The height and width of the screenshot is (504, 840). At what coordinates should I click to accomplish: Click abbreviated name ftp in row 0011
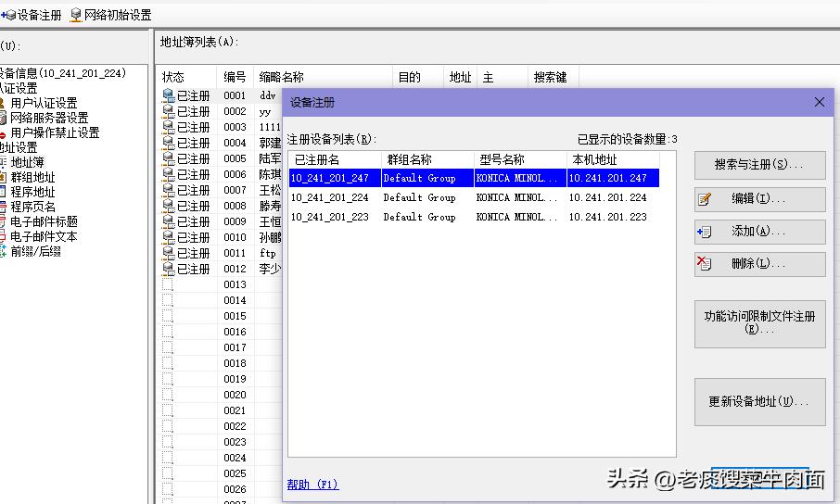pyautogui.click(x=268, y=253)
